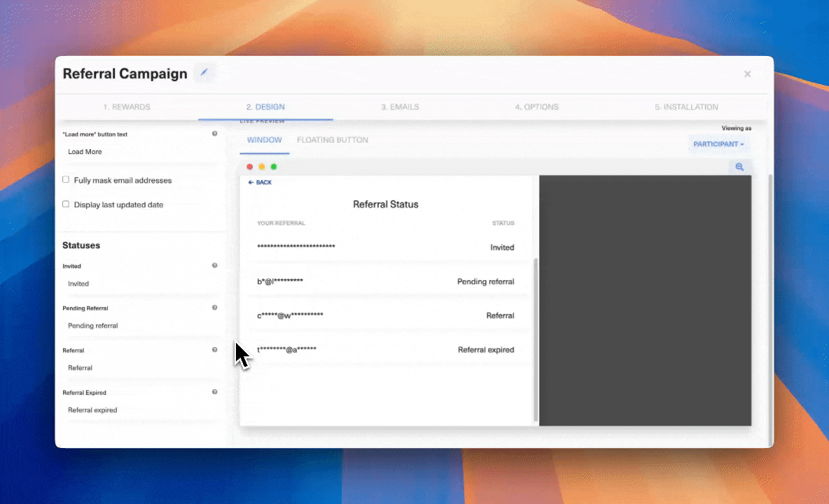This screenshot has width=829, height=504.
Task: Click the Load More text input field
Action: pyautogui.click(x=140, y=152)
